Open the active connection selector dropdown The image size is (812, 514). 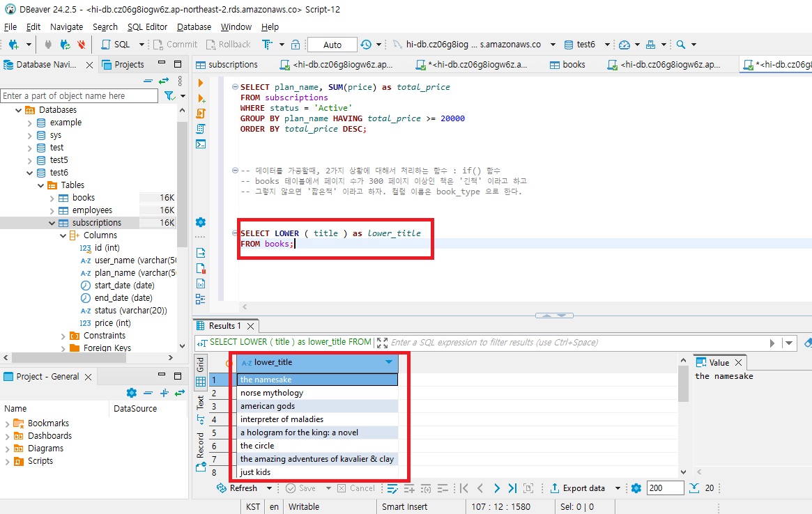click(x=553, y=45)
